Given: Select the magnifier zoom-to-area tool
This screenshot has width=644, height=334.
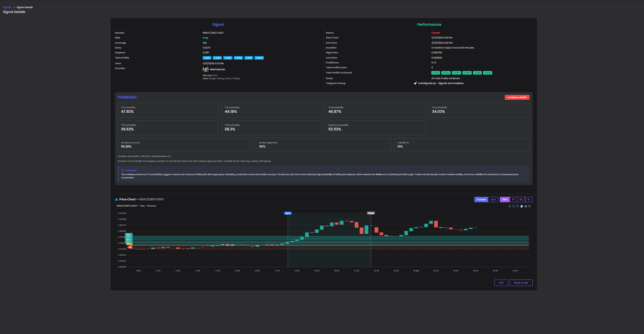Looking at the screenshot, I should tap(517, 206).
